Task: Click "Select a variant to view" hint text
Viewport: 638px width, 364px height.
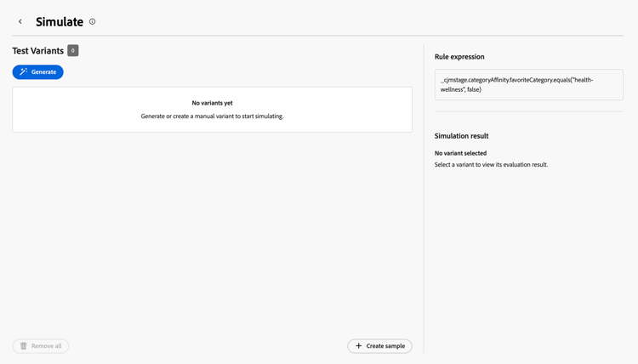Action: 491,164
